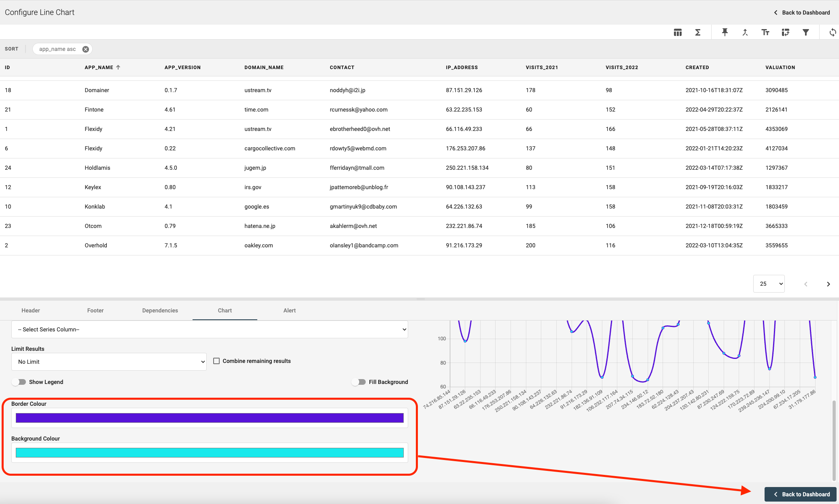This screenshot has height=504, width=839.
Task: Click the sigma aggregate icon
Action: click(698, 32)
